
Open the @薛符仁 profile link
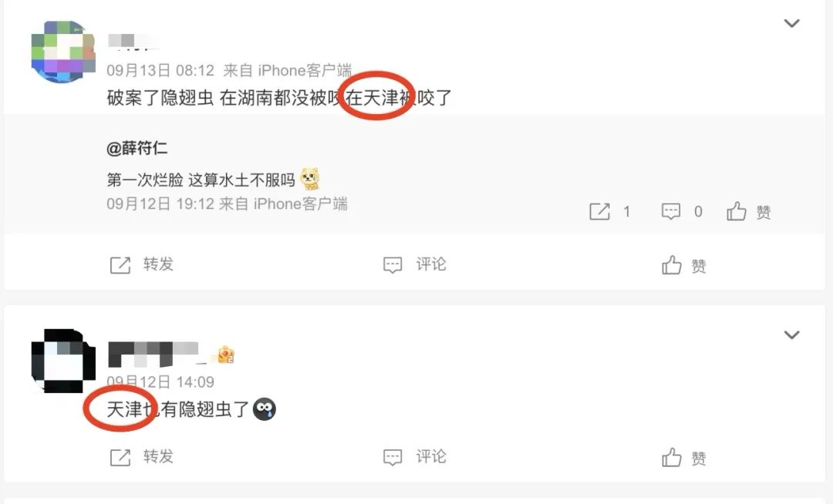[x=137, y=148]
